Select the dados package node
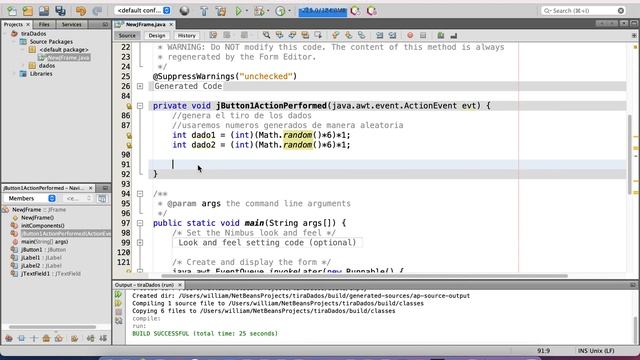 pos(47,66)
